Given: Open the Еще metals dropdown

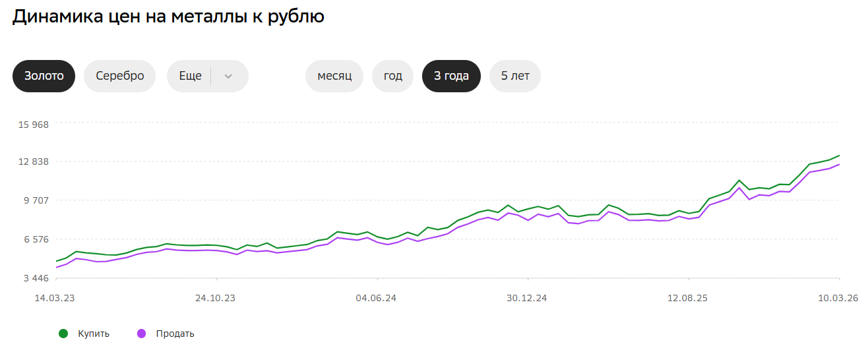Looking at the screenshot, I should pos(191,76).
